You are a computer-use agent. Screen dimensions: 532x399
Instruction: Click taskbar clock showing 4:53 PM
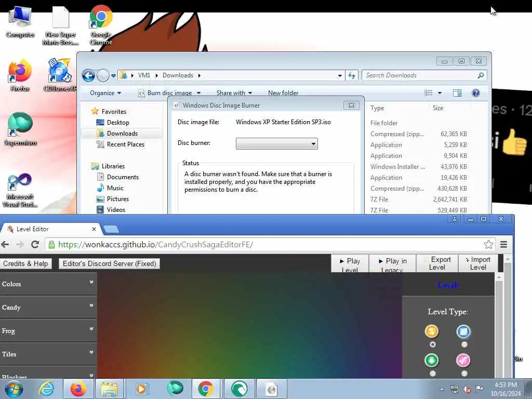pos(506,389)
